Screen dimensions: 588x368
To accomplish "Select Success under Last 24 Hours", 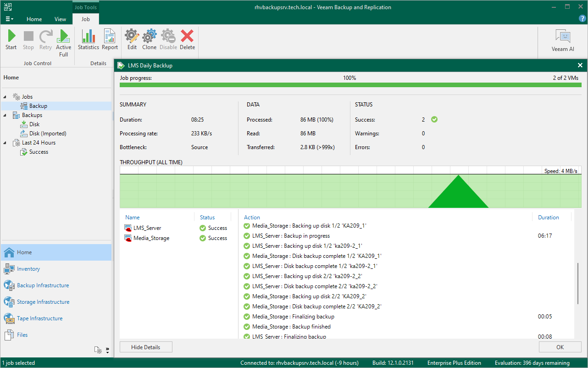I will coord(39,152).
